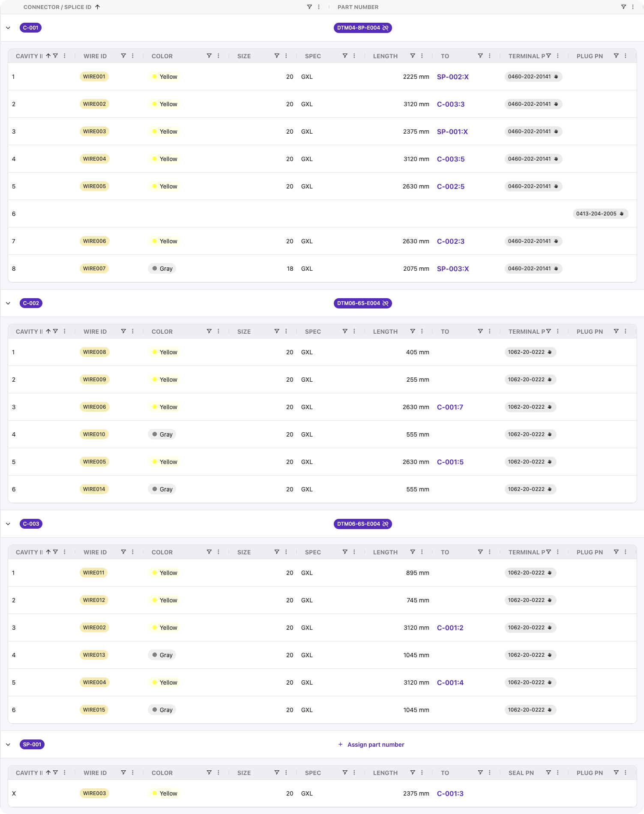Open Wire ID column menu in SP-001 table
Image resolution: width=644 pixels, height=814 pixels.
133,772
